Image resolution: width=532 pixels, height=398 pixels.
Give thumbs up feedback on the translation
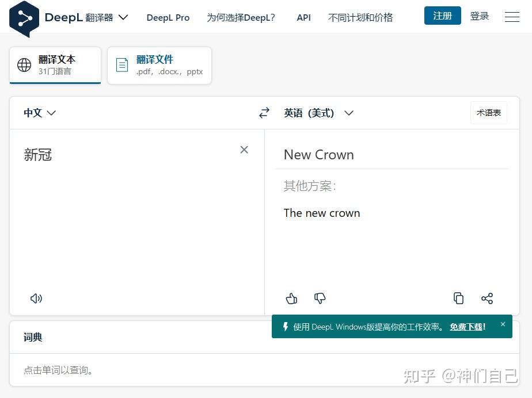(291, 298)
